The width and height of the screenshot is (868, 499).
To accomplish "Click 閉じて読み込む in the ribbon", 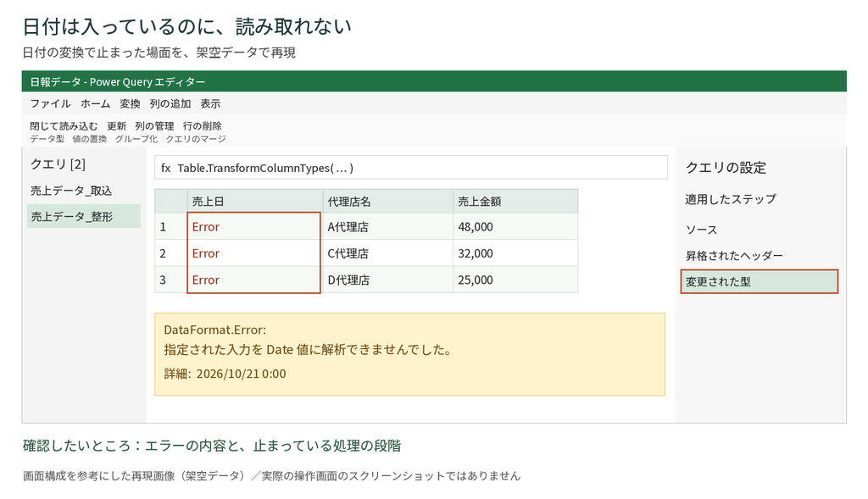I will (64, 126).
